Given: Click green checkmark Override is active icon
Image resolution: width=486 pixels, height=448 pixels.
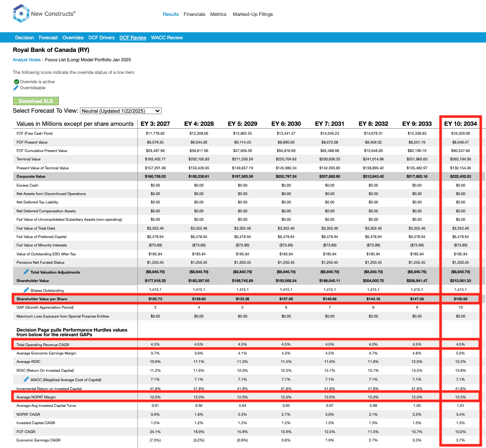Looking at the screenshot, I should coord(16,81).
